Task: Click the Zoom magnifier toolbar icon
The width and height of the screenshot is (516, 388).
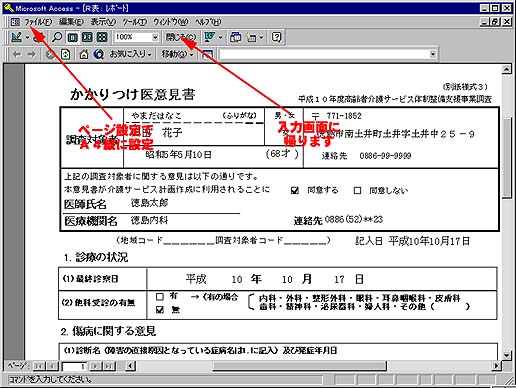Action: click(57, 37)
